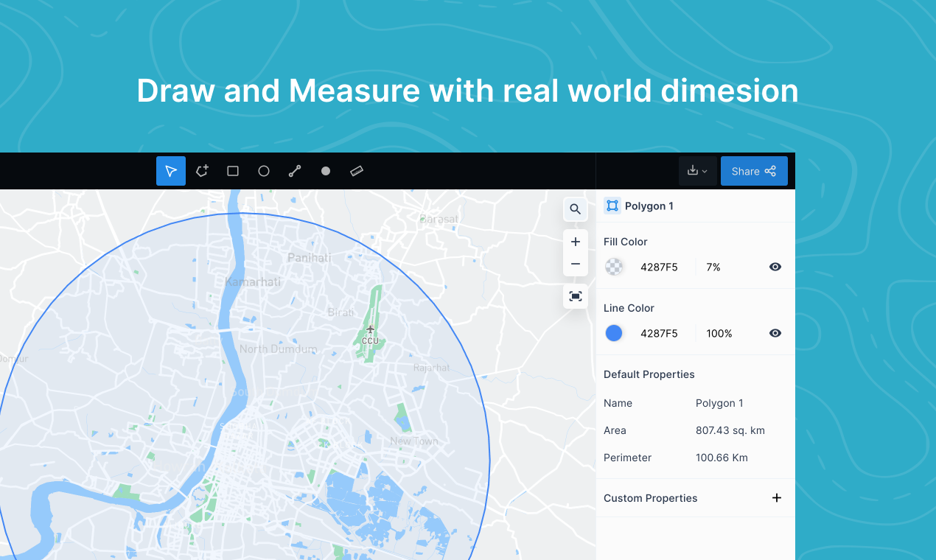Screen dimensions: 936x560
Task: Zoom out on the map
Action: tap(576, 265)
